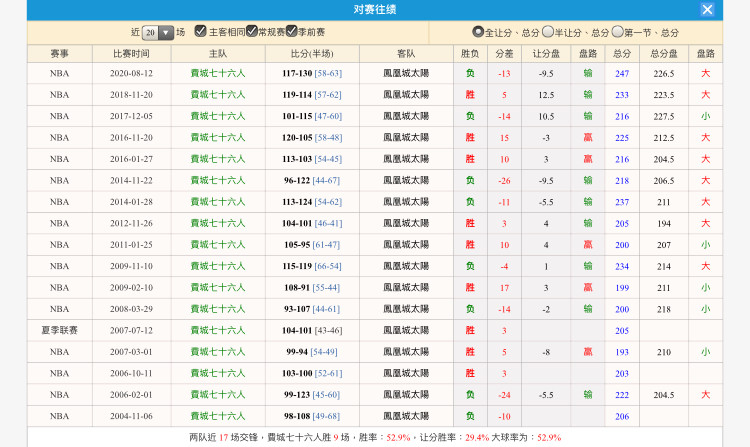The image size is (750, 447).
Task: Click the 52.9% win rate summary value
Action: click(398, 437)
